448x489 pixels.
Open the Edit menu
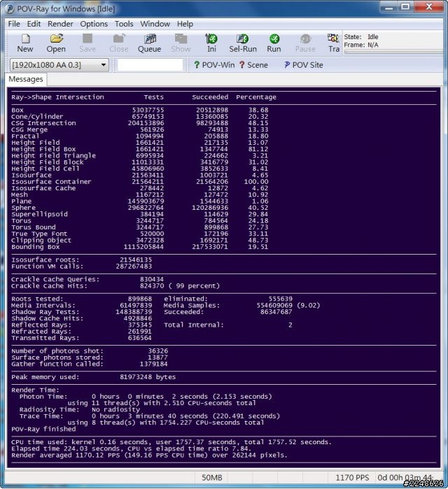(x=34, y=24)
